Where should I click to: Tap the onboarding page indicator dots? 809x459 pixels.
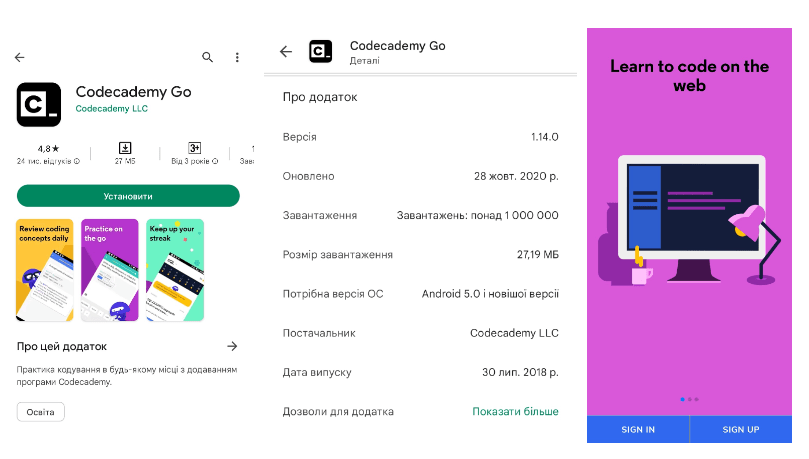689,399
